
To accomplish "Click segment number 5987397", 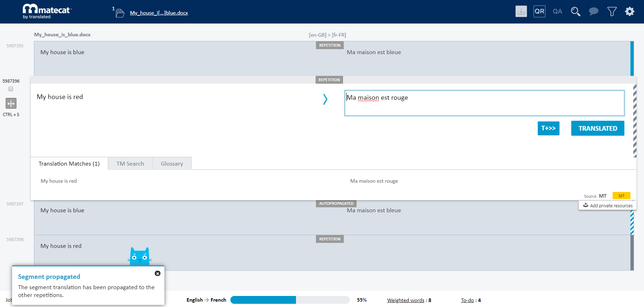I will (15, 204).
